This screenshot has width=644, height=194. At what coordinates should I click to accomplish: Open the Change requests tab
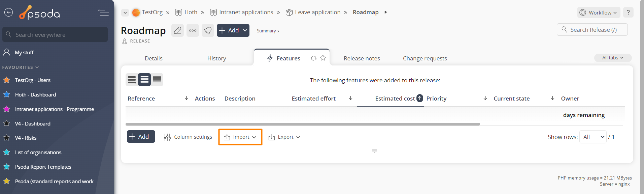pyautogui.click(x=425, y=58)
